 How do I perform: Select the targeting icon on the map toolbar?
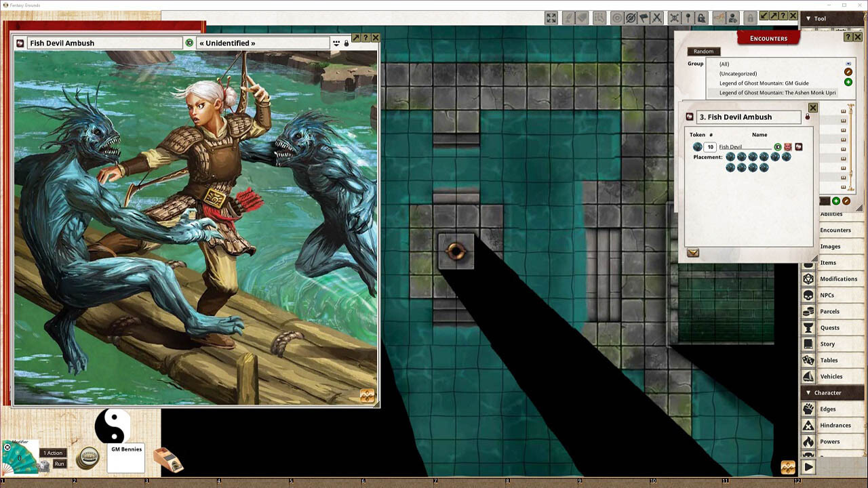[616, 17]
